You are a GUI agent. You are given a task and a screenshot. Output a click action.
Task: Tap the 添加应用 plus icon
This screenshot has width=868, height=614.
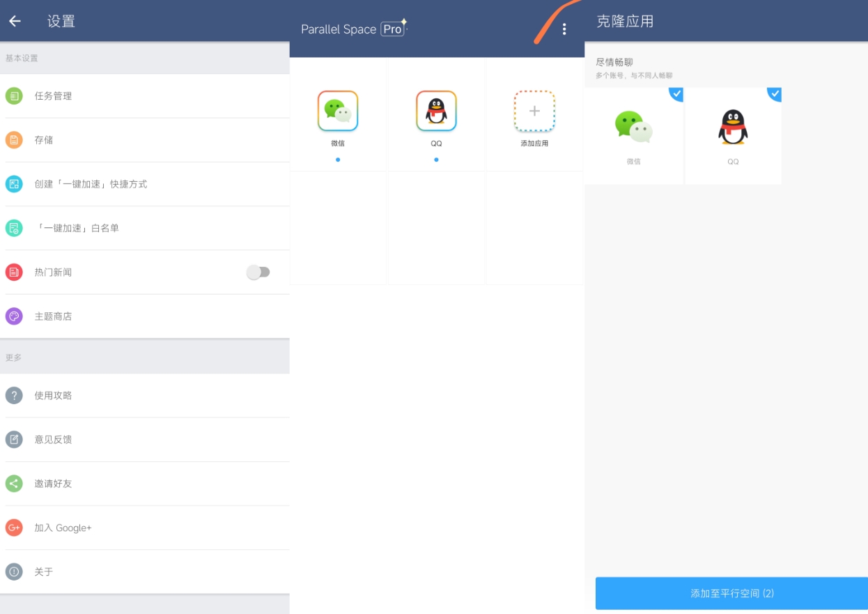click(x=534, y=112)
